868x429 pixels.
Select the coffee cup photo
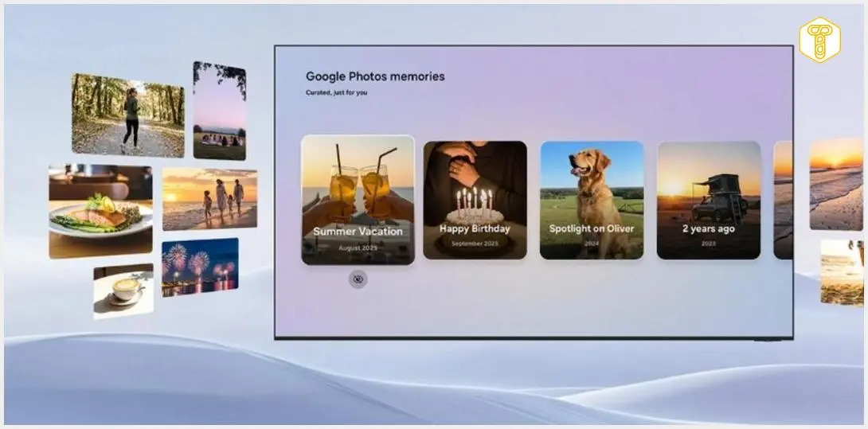pos(123,291)
